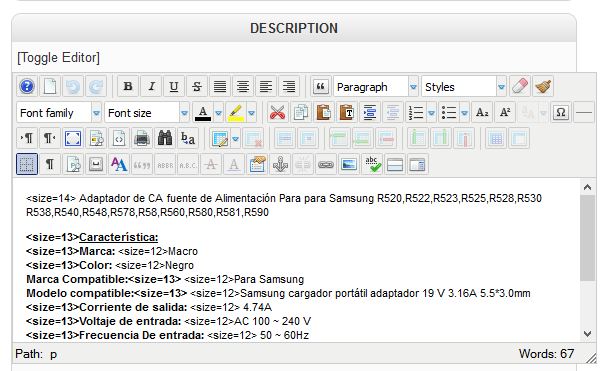Set left-to-right text direction
The image size is (606, 371).
[x=27, y=138]
